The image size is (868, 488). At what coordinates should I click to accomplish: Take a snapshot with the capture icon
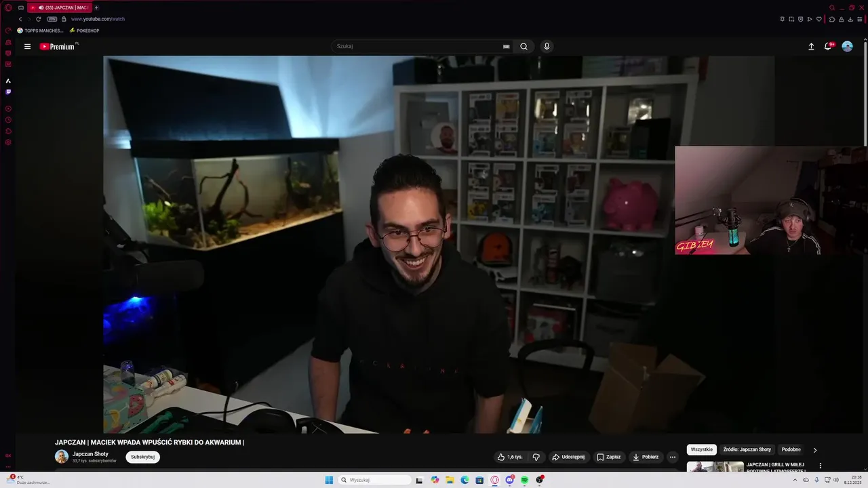[x=791, y=19]
